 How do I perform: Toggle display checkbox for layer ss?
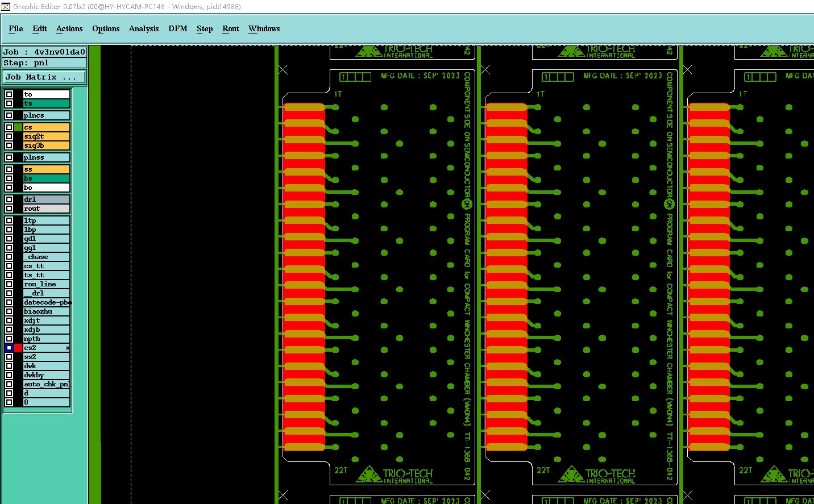9,169
